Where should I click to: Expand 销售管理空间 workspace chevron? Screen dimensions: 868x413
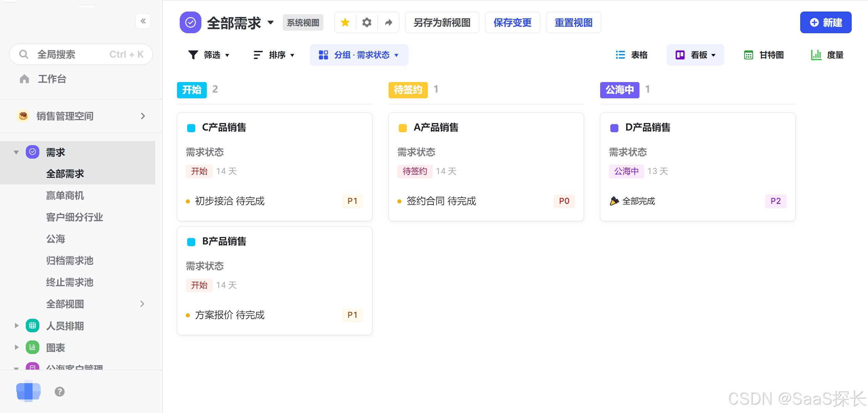pos(143,116)
